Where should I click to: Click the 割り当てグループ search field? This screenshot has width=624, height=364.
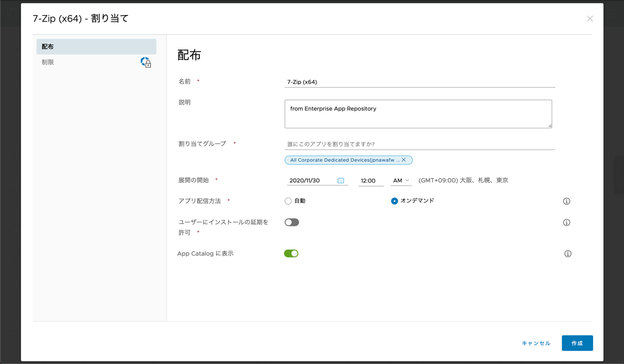pos(420,144)
